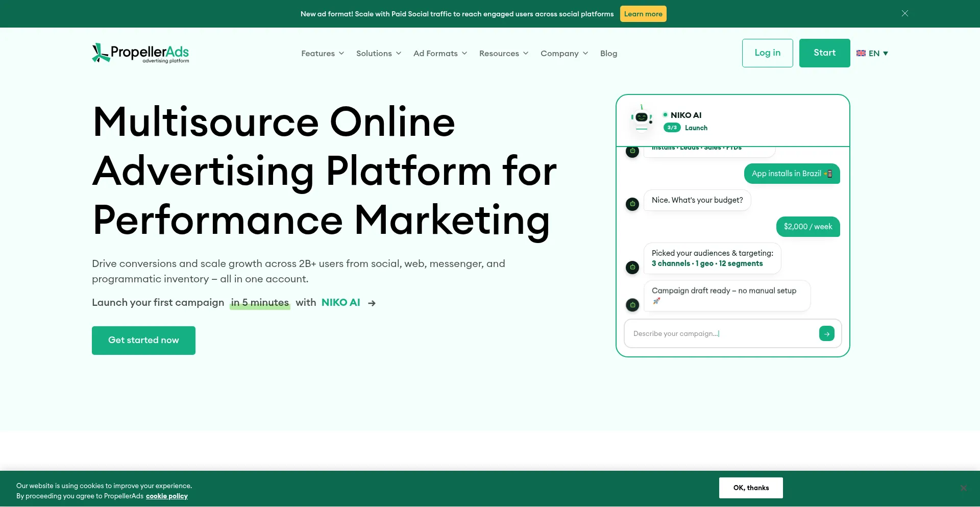Open the cookie policy link

[167, 496]
